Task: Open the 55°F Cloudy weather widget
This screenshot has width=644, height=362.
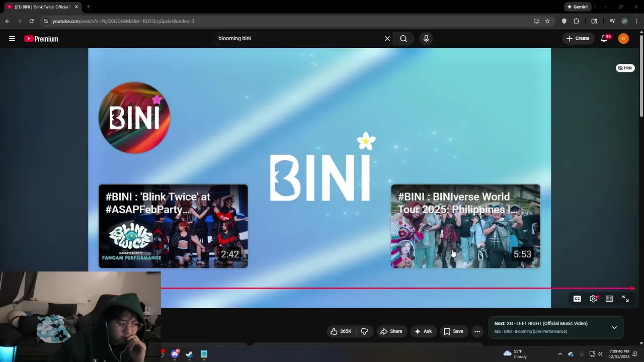Action: click(515, 354)
